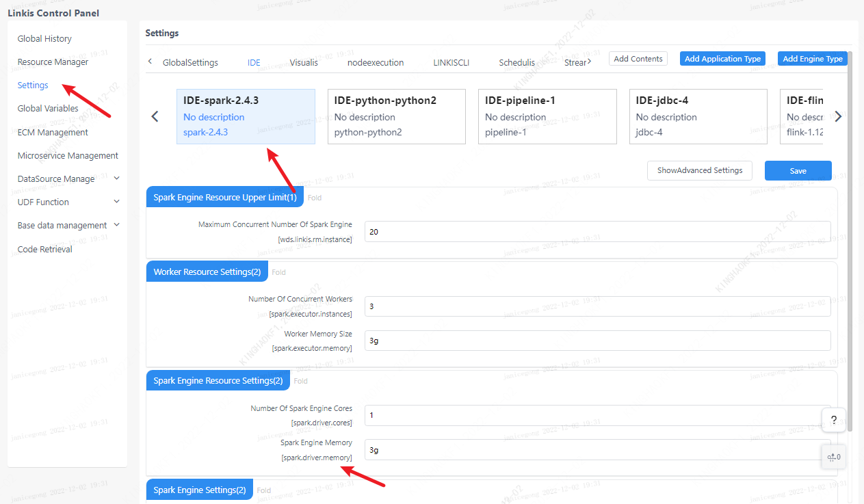Select the IDE-jdbc-4 engine card
Screen dimensions: 864x504
pos(698,116)
